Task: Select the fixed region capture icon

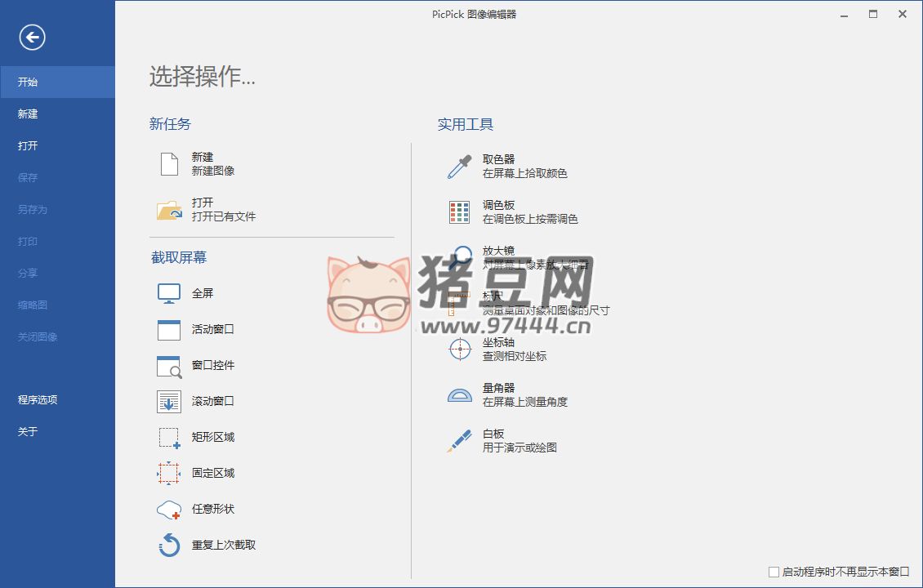Action: coord(169,473)
